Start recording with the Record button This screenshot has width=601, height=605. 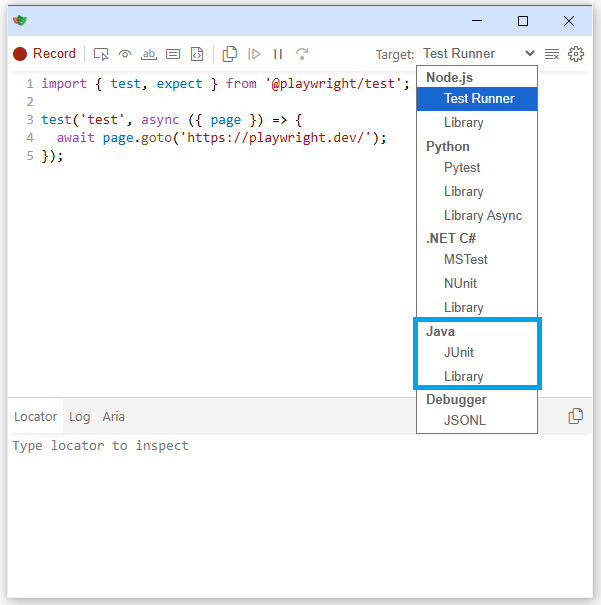44,54
